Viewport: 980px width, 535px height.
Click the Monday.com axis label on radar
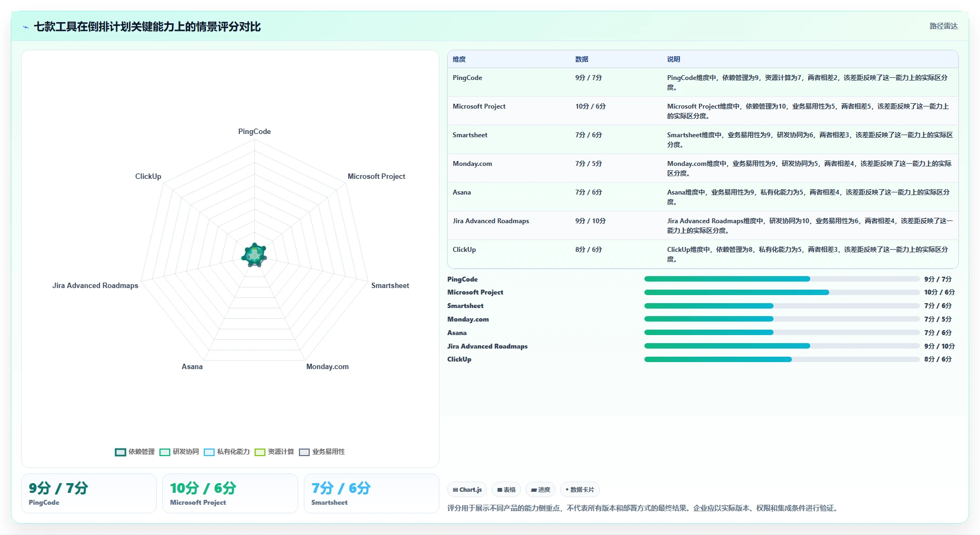click(x=327, y=366)
